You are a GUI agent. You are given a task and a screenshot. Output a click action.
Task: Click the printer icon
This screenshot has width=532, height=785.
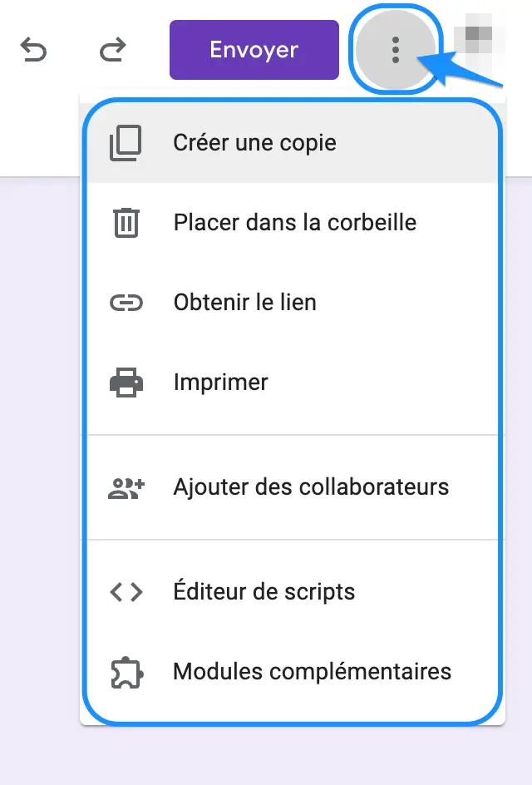coord(126,383)
